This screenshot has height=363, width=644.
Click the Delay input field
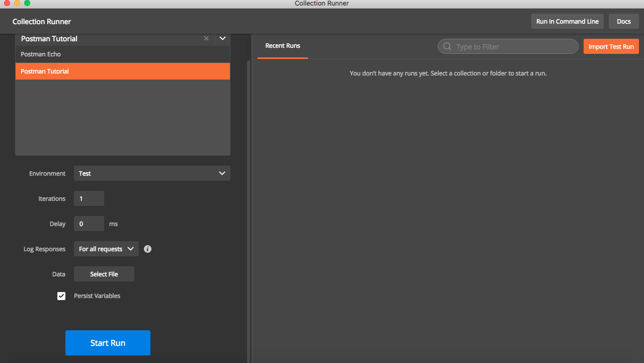(89, 224)
